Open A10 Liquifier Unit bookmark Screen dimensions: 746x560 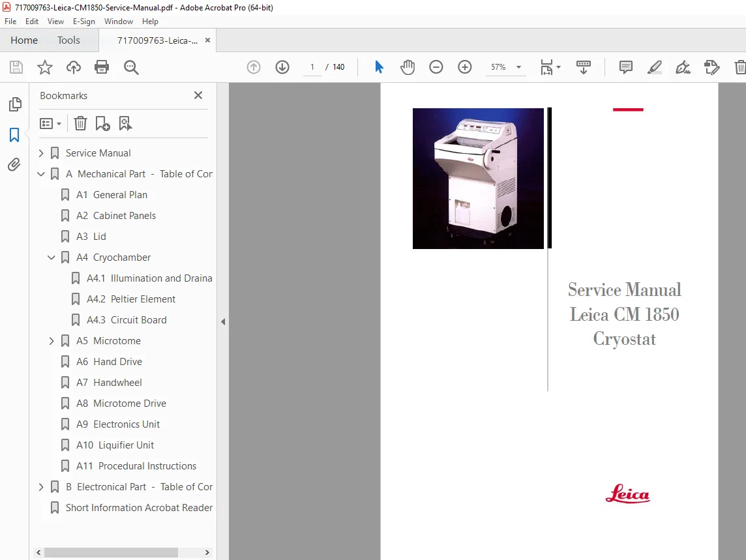click(x=115, y=445)
